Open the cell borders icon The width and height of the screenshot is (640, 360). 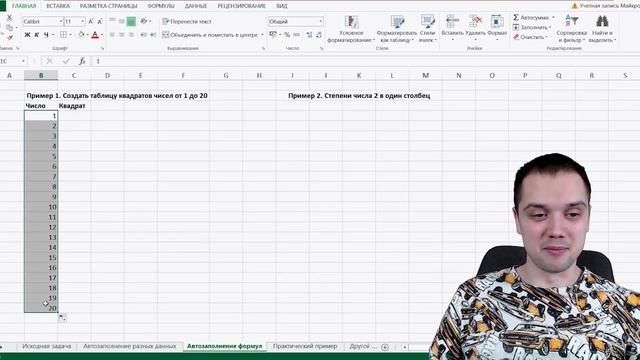(63, 35)
